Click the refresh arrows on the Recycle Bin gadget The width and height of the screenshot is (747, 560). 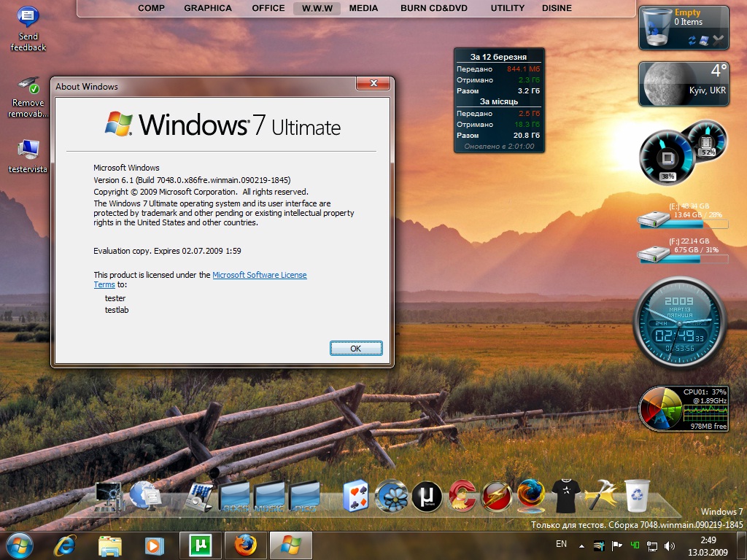692,41
